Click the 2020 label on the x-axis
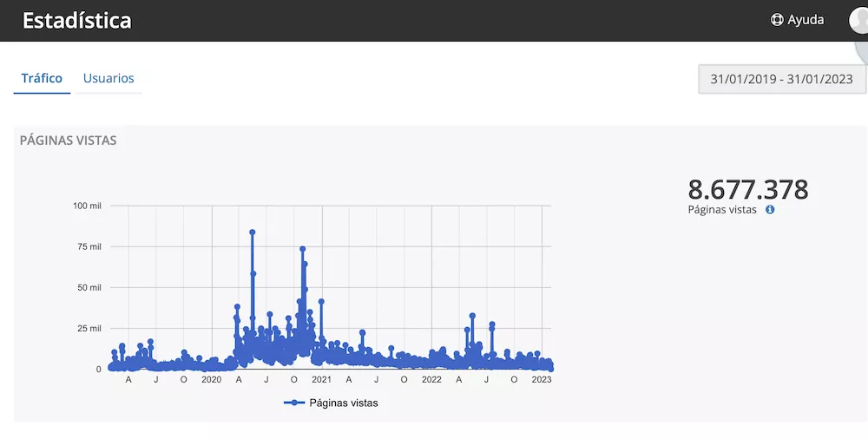The image size is (868, 439). 211,379
